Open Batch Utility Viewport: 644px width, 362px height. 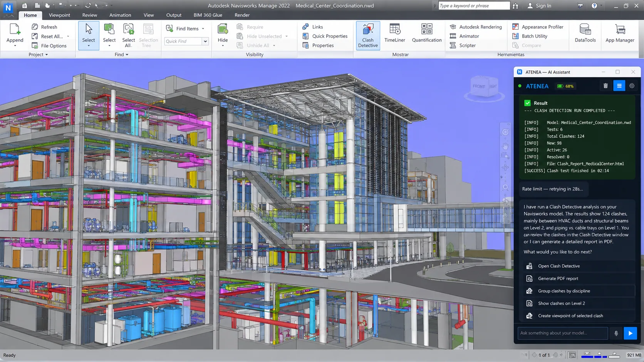click(x=530, y=36)
